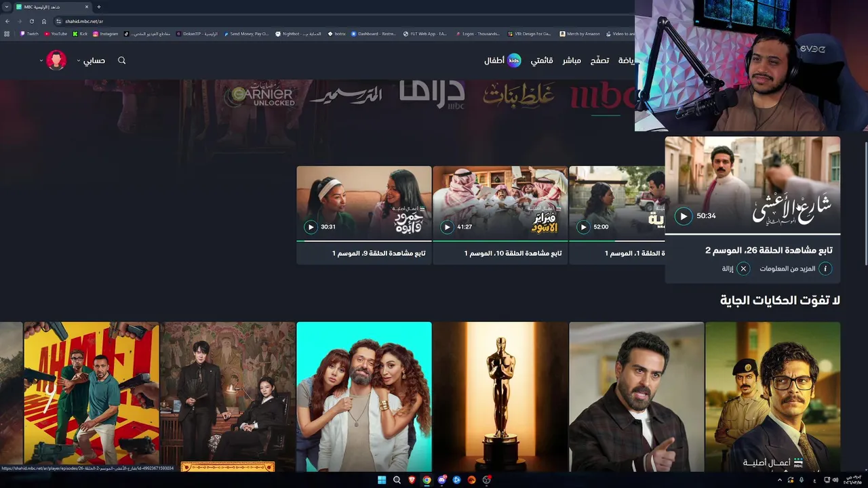Close the MBC شاهد browser tab
The image size is (868, 488).
(x=86, y=7)
